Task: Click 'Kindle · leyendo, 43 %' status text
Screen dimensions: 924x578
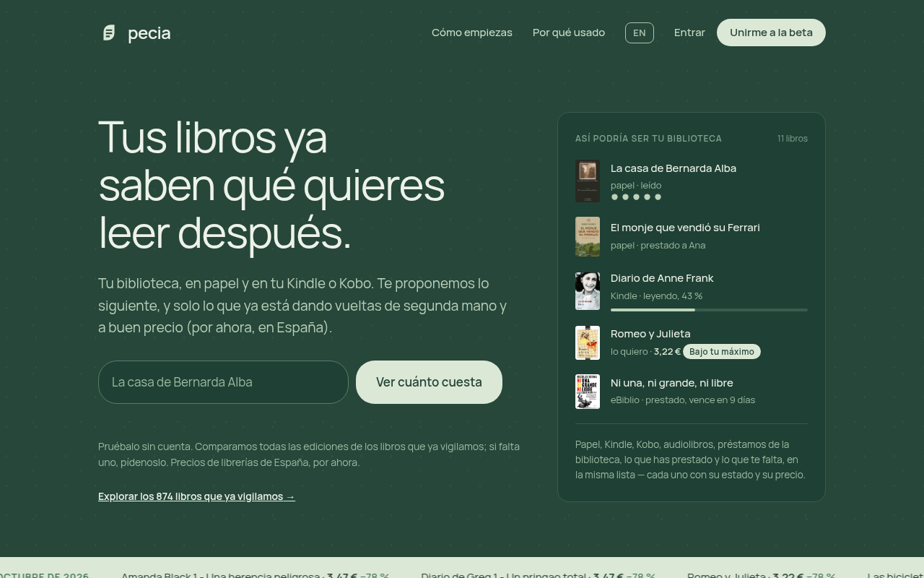Action: click(656, 296)
